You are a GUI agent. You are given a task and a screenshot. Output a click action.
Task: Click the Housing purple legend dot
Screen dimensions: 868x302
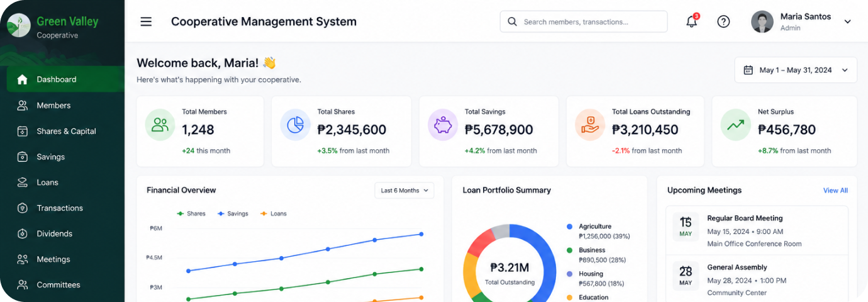pyautogui.click(x=569, y=274)
